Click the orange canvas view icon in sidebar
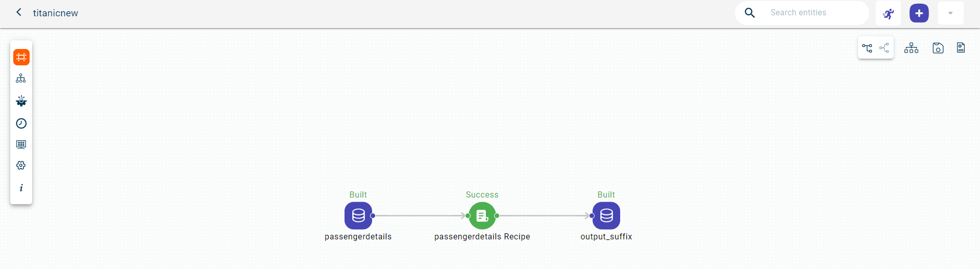 coord(21,57)
